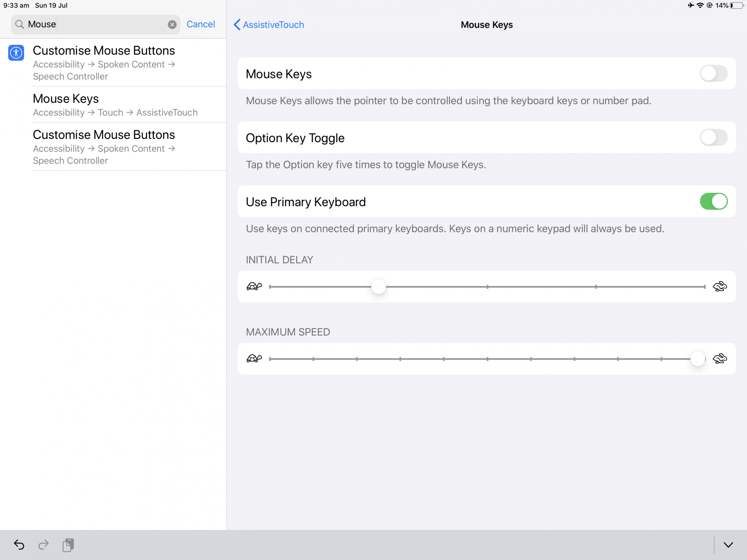
Task: Tap the redo arrow in keyboard bar
Action: [43, 545]
